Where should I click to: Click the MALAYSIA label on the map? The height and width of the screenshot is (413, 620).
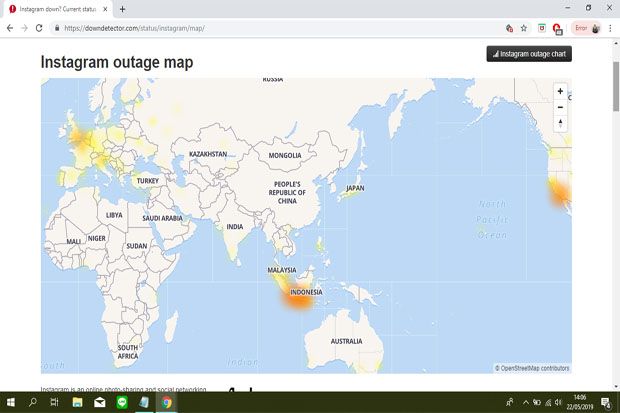pos(282,270)
